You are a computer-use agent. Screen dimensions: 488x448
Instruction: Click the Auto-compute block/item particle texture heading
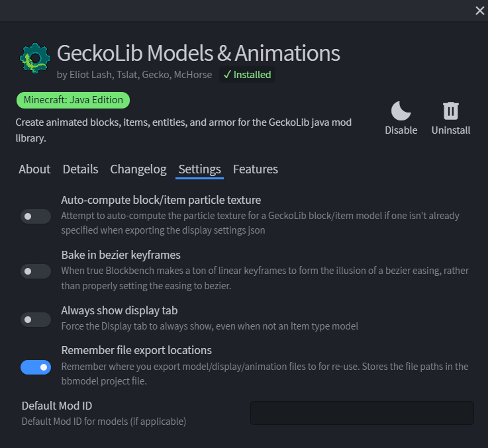(161, 200)
